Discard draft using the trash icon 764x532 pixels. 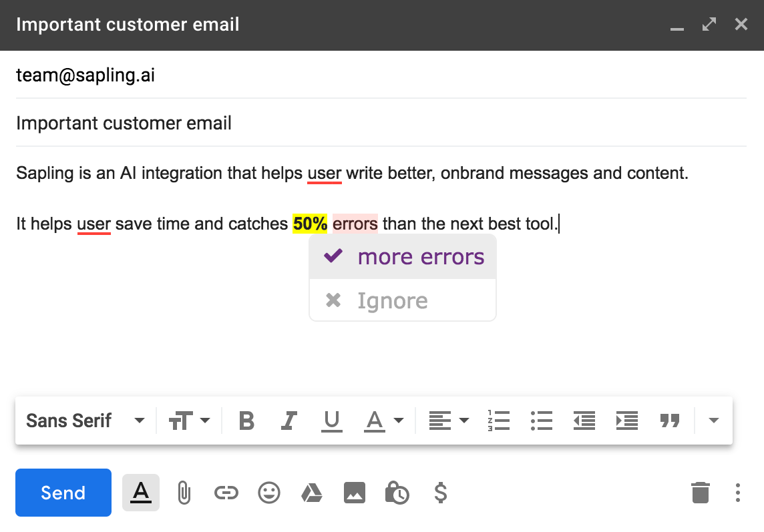(701, 493)
